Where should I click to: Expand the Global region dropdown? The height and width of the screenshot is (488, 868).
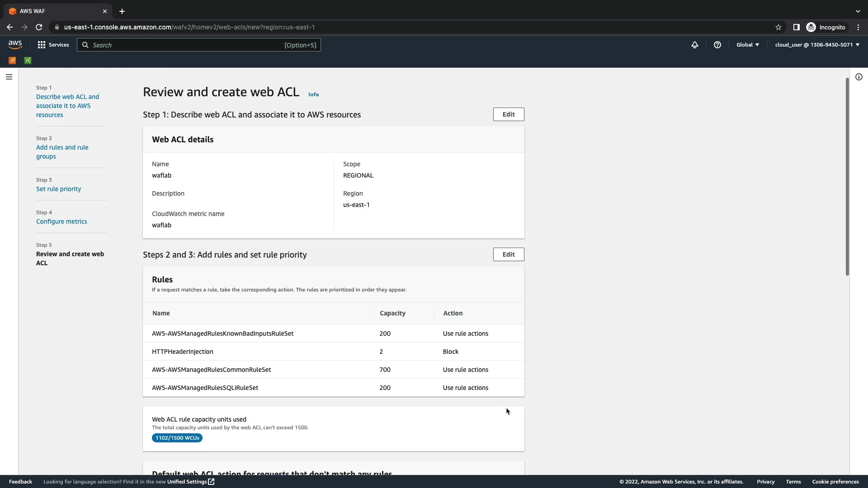click(x=748, y=45)
